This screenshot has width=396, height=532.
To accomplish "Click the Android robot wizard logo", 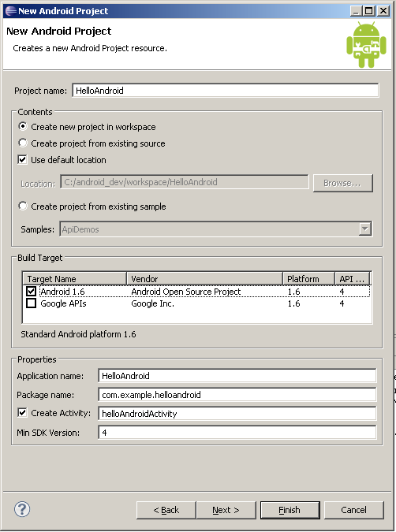I will click(x=366, y=44).
